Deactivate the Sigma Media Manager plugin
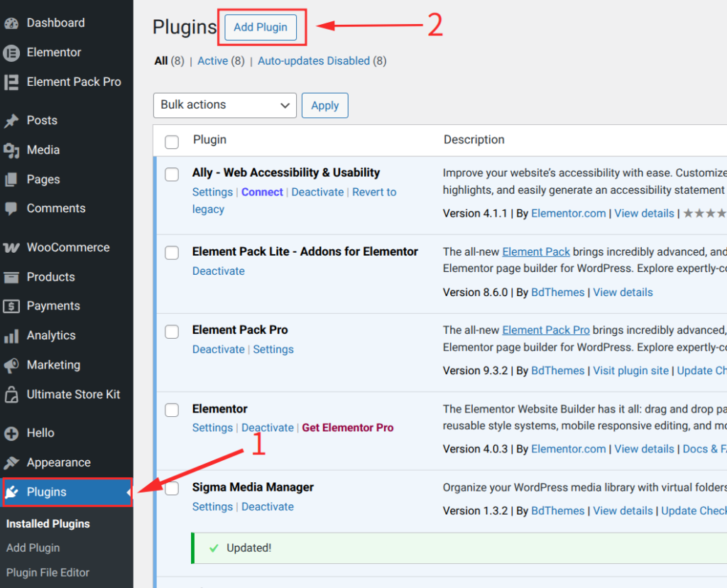 tap(268, 506)
